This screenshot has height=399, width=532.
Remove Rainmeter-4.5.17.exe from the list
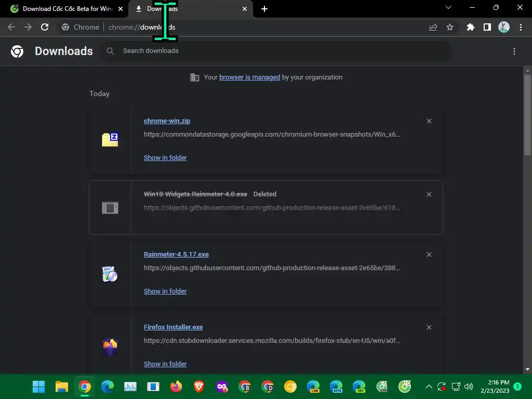(x=429, y=255)
